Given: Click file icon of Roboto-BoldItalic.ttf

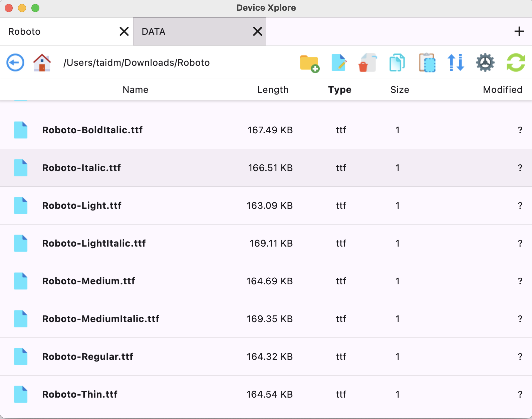Looking at the screenshot, I should pyautogui.click(x=20, y=130).
